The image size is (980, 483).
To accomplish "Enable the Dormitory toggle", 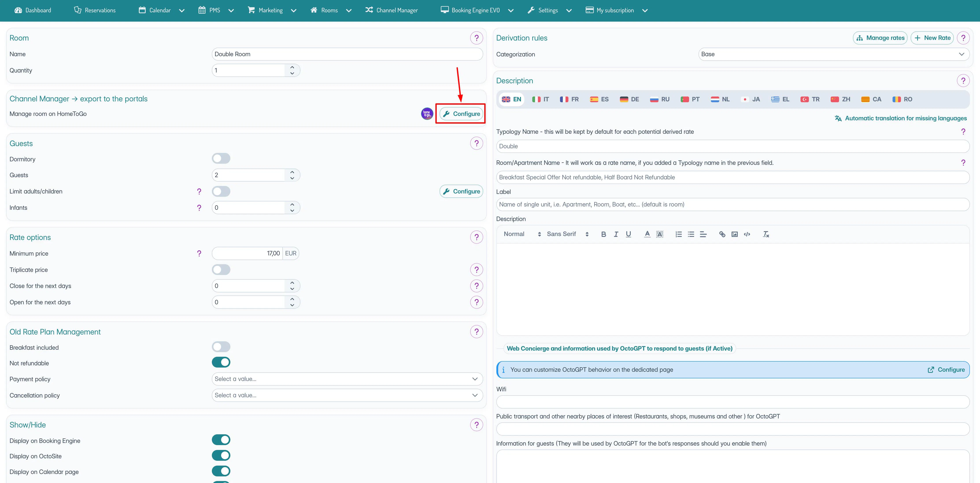I will click(x=221, y=158).
